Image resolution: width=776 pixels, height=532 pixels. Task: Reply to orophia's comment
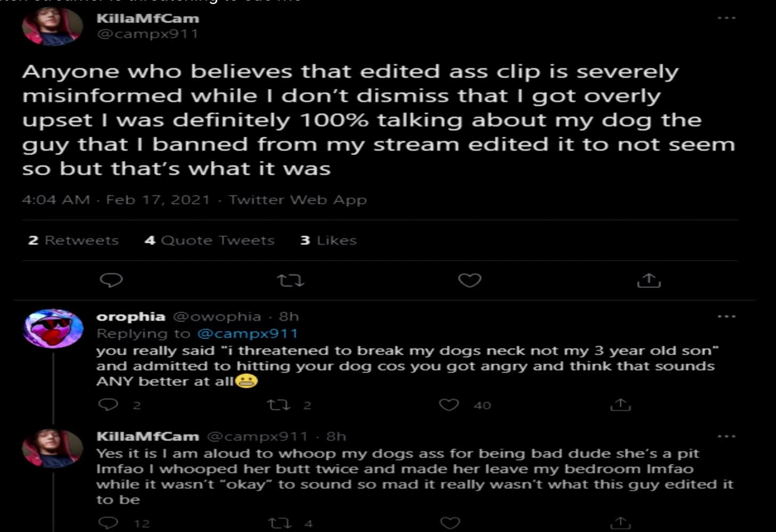[109, 405]
